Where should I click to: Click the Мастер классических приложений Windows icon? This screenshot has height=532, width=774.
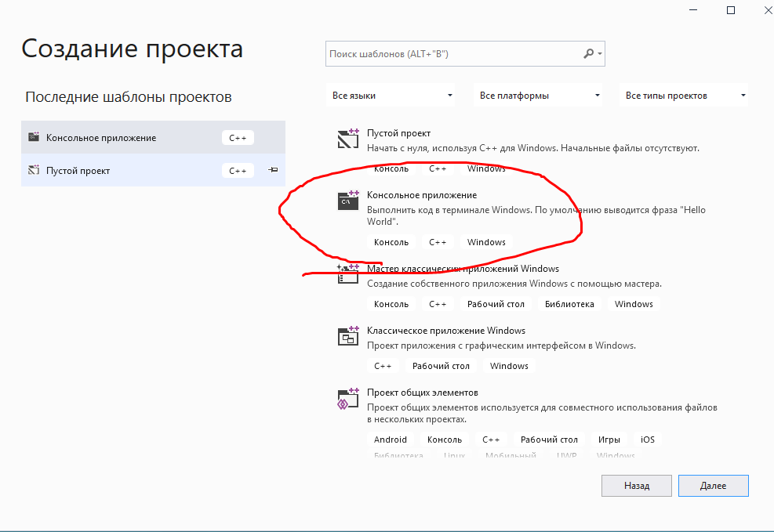tap(348, 274)
